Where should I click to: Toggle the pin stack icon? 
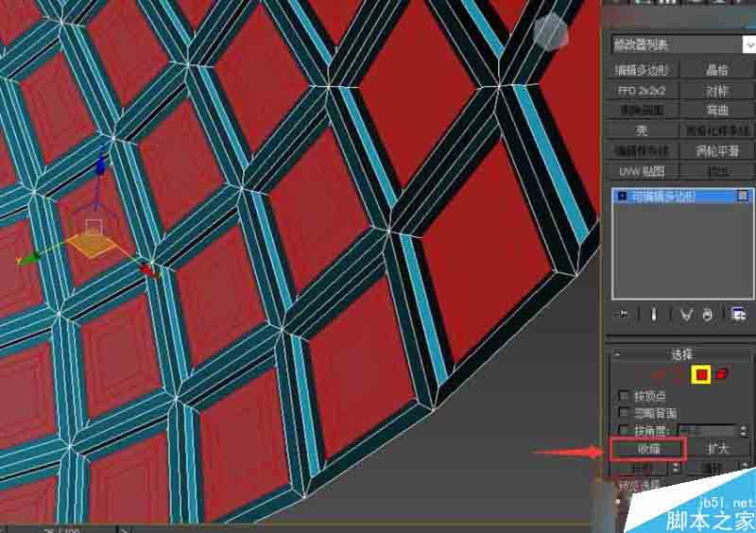click(622, 315)
